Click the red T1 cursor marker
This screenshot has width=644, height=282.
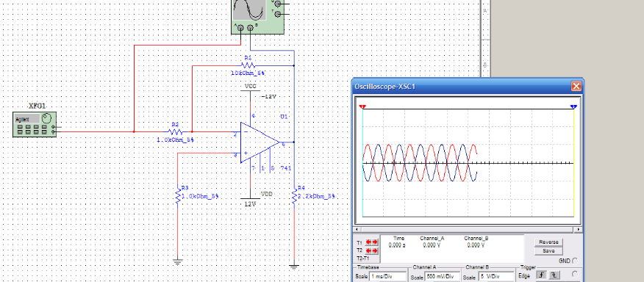362,106
